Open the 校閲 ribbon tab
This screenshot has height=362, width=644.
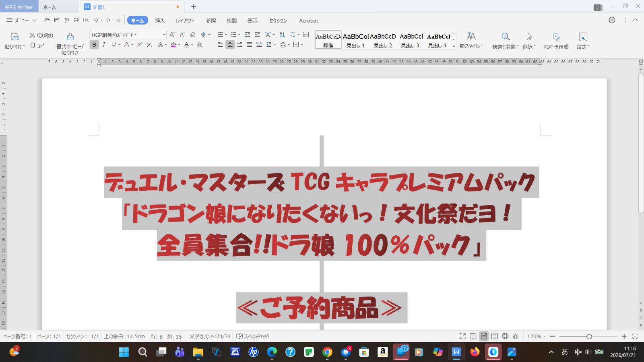(x=231, y=21)
